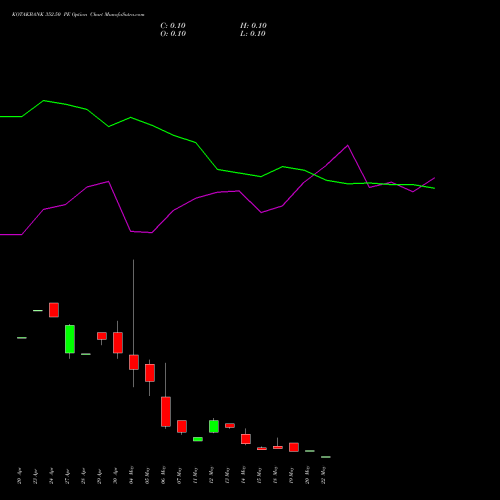Click the low value L: 0.10

[x=253, y=34]
